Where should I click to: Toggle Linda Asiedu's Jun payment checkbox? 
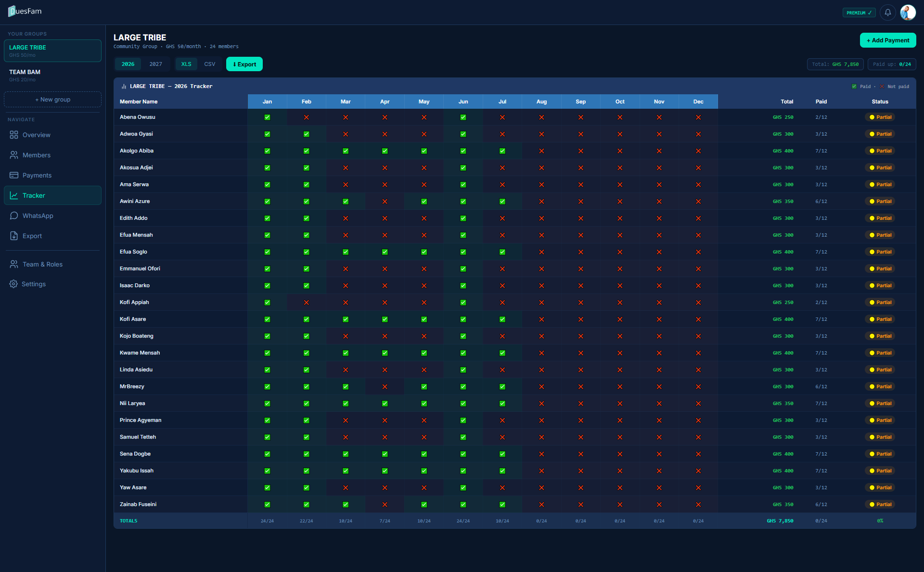(463, 370)
